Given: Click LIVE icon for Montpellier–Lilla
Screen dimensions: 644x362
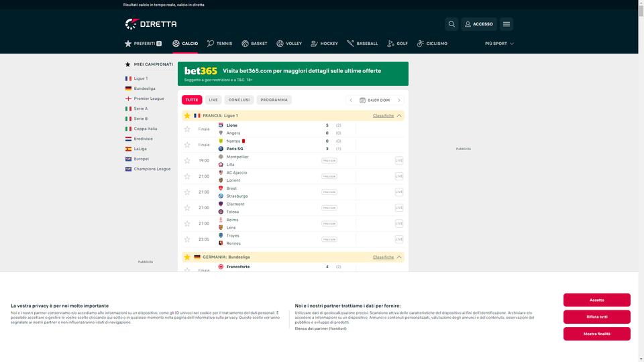Looking at the screenshot, I should tap(398, 160).
